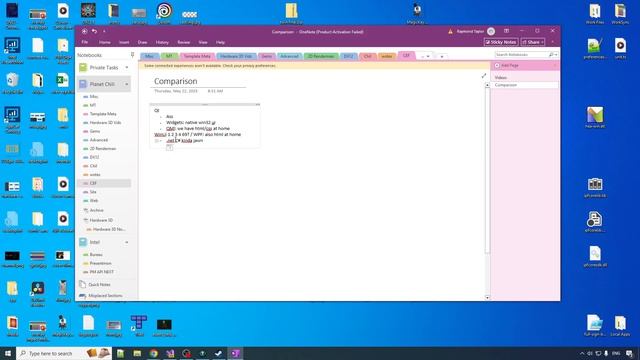Open the Insert ribbon tab
The width and height of the screenshot is (640, 360).
click(124, 42)
